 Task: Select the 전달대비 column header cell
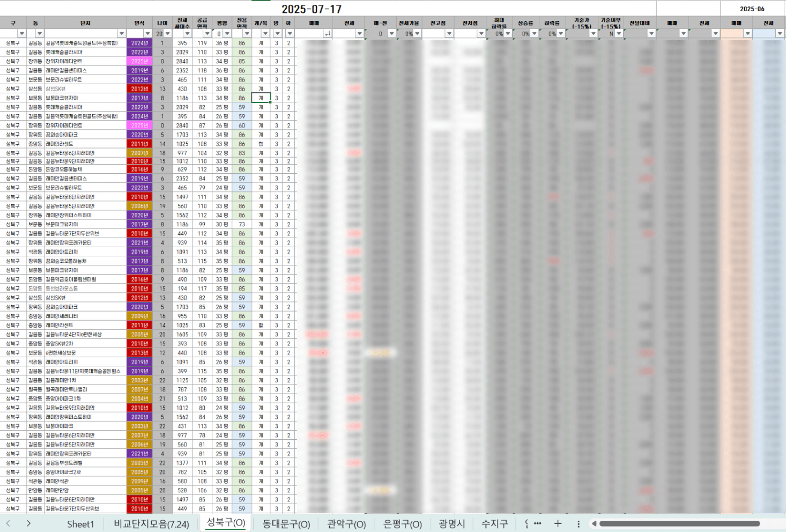coord(640,23)
